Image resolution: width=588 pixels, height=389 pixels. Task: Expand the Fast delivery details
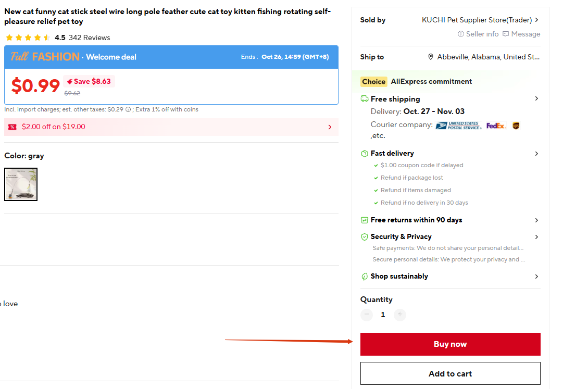[x=536, y=154]
